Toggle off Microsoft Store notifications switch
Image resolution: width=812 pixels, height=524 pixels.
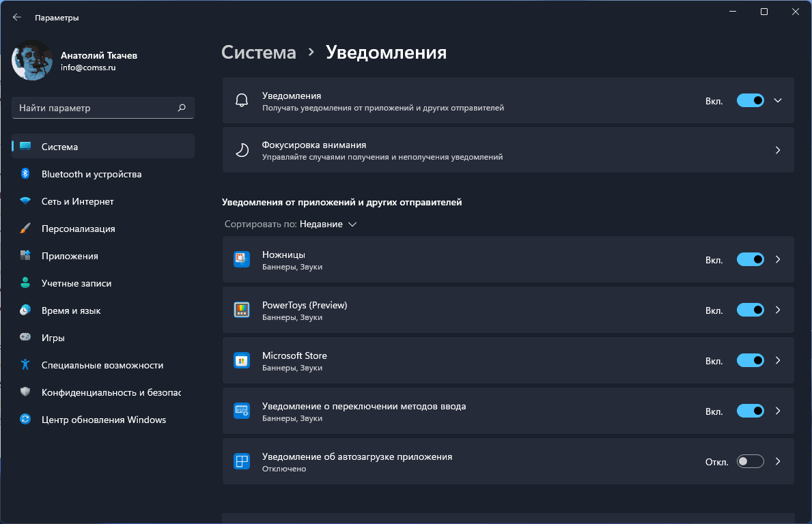point(750,360)
